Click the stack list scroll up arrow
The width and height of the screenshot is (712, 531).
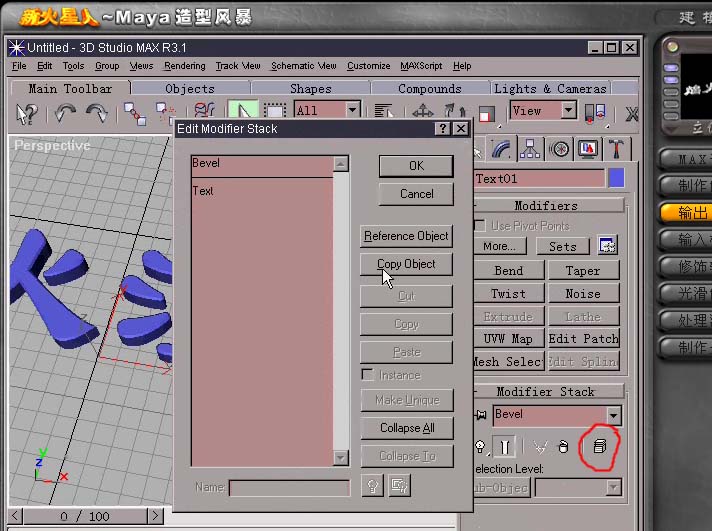[x=341, y=164]
